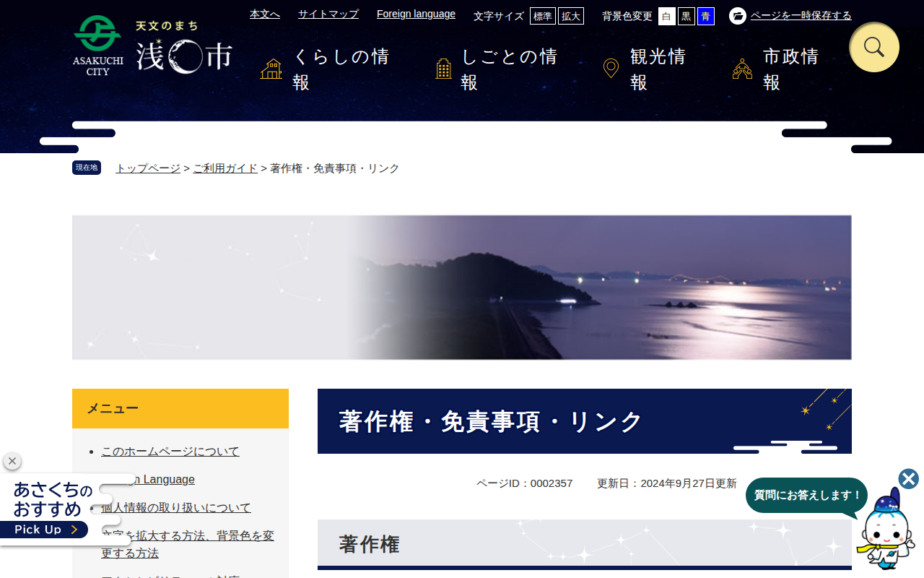Open 文字を拡大する方法、背景色を変更する方法 link
924x578 pixels.
[x=188, y=545]
